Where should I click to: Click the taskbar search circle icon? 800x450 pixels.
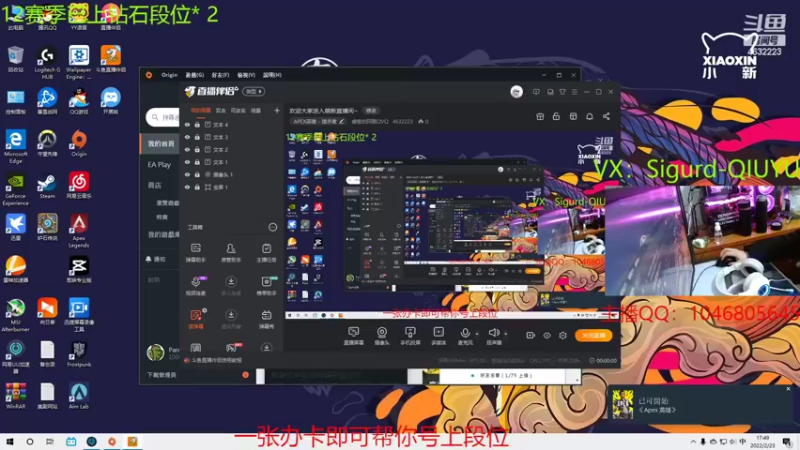(30, 442)
